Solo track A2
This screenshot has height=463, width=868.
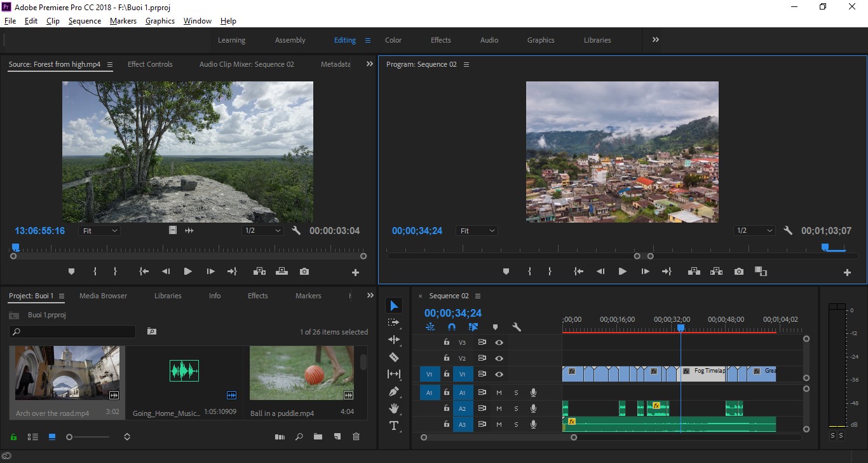pos(516,408)
